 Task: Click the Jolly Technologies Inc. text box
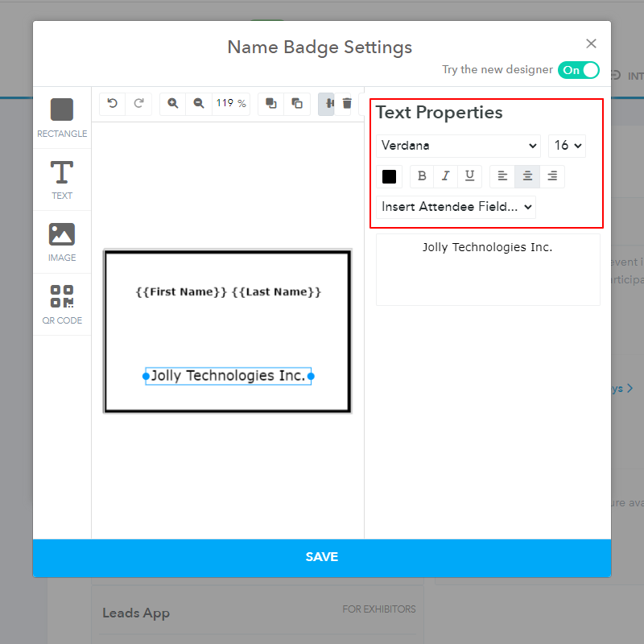(x=229, y=376)
